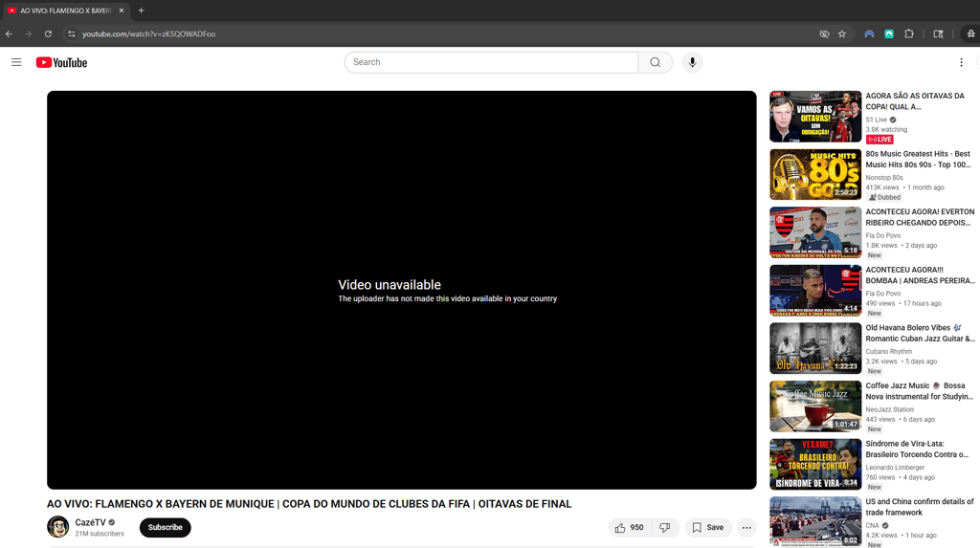Click the '21M subscribers' text

(100, 534)
